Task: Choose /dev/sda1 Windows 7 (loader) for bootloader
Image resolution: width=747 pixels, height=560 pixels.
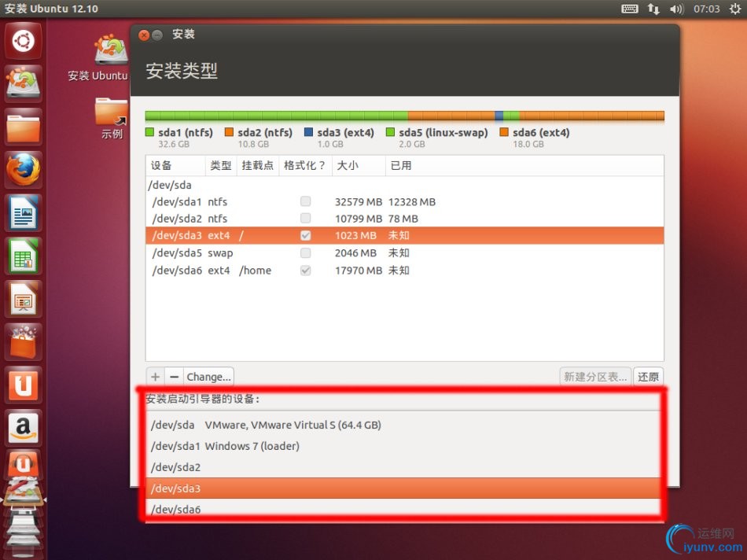Action: [403, 446]
